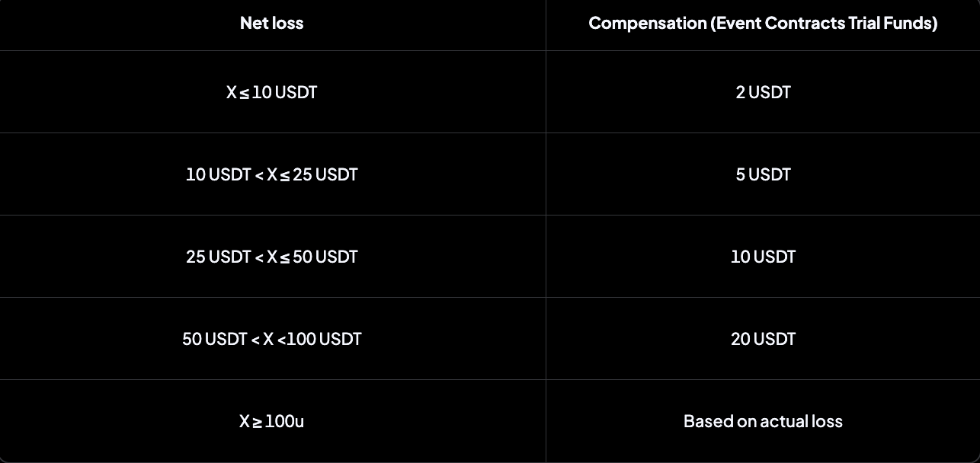This screenshot has width=980, height=463.
Task: Select the "10 USDT" compensation cell
Action: [763, 257]
